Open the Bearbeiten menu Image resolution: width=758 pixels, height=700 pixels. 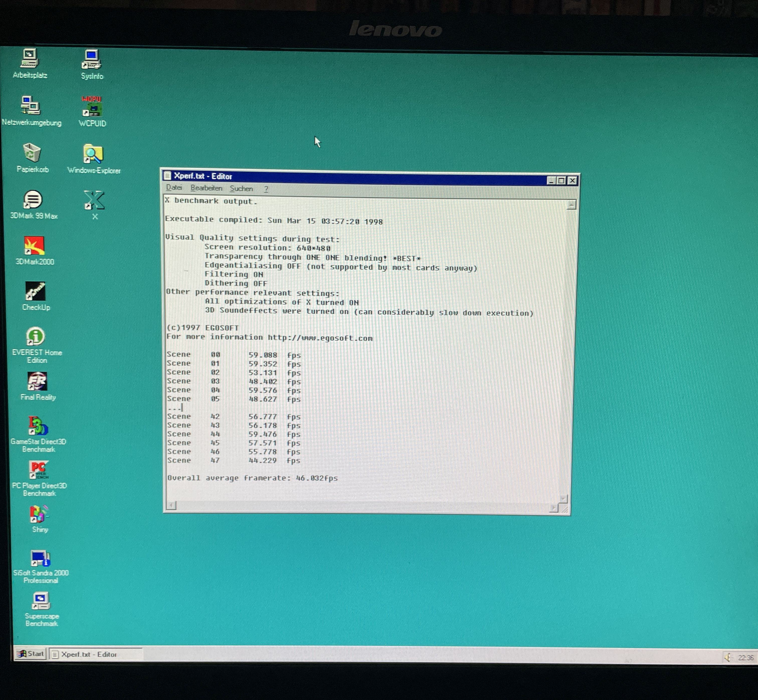tap(206, 188)
